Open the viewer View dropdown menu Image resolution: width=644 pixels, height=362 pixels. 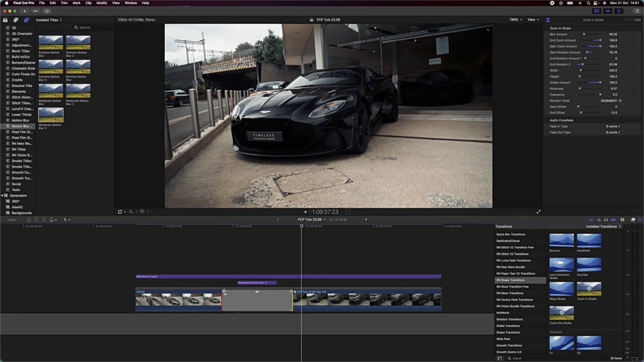tap(533, 20)
